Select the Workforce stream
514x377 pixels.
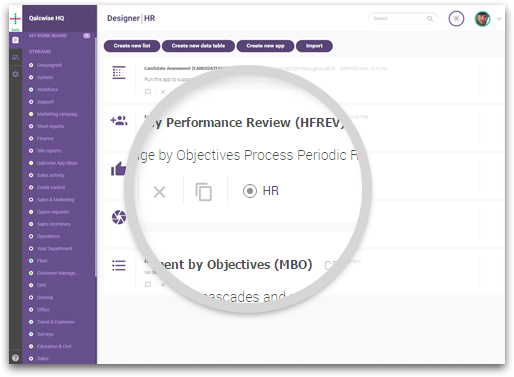(48, 89)
